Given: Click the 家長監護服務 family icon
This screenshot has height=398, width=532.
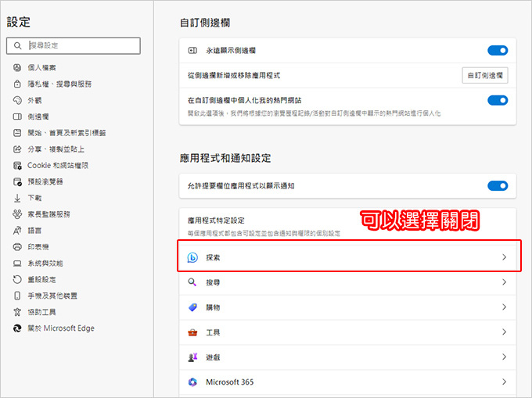Looking at the screenshot, I should coord(17,214).
